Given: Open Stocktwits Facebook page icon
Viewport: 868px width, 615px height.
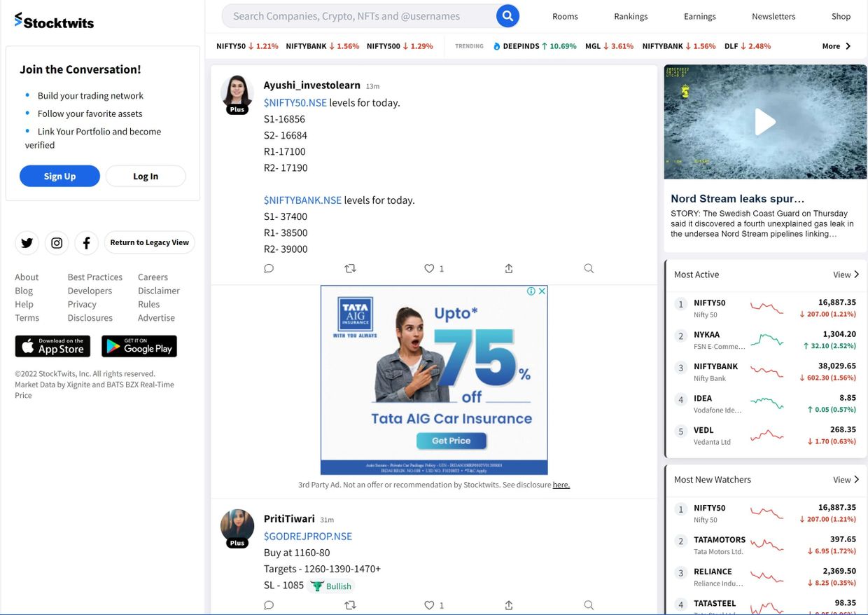Looking at the screenshot, I should click(87, 243).
